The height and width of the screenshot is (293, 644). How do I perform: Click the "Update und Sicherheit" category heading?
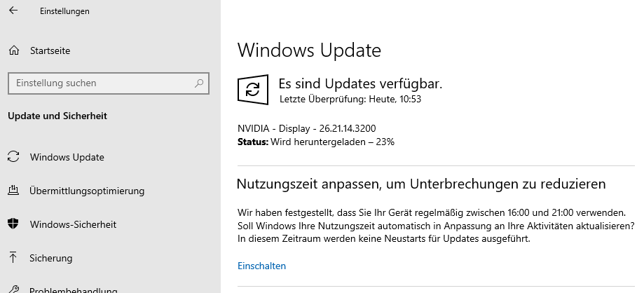57,116
